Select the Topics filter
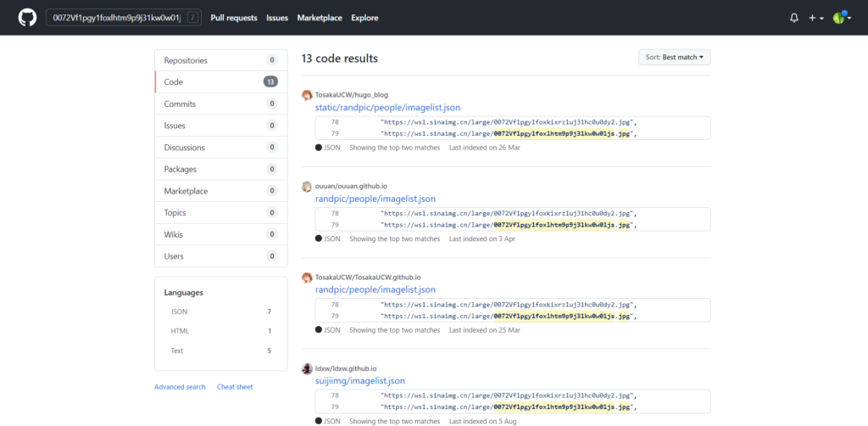Screen dimensions: 868x426 click(x=221, y=213)
